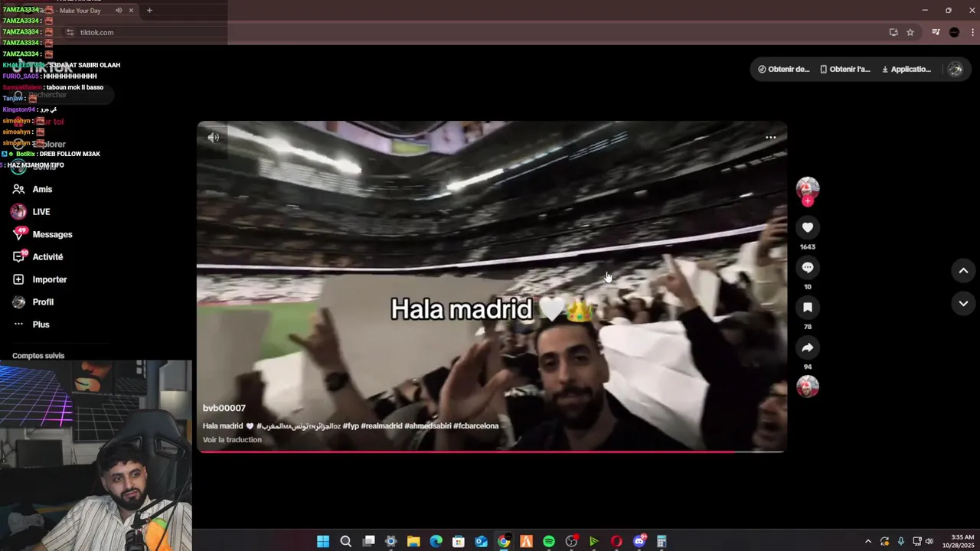The width and height of the screenshot is (980, 551).
Task: Open the bvb00007 username link
Action: (224, 408)
